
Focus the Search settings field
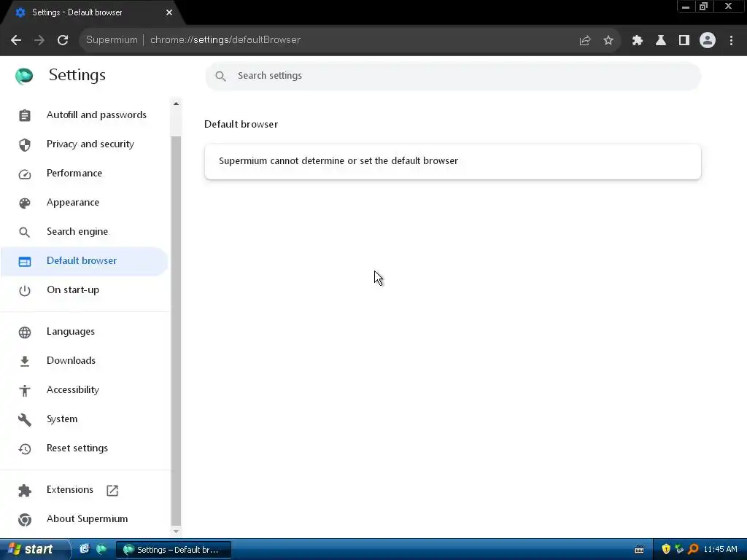coord(453,76)
